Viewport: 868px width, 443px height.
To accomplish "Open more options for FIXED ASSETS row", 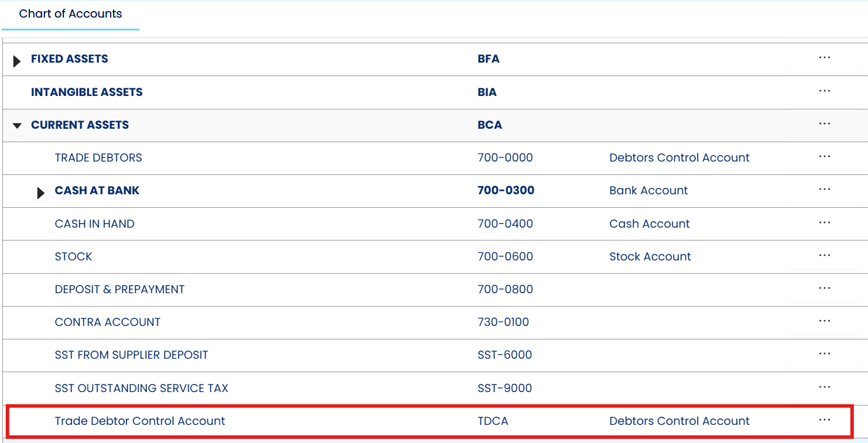I will coord(824,58).
